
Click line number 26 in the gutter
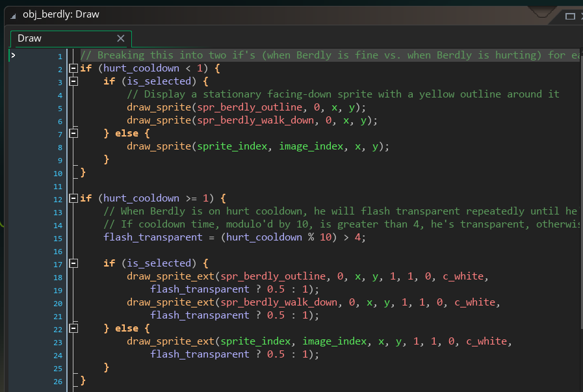[58, 382]
